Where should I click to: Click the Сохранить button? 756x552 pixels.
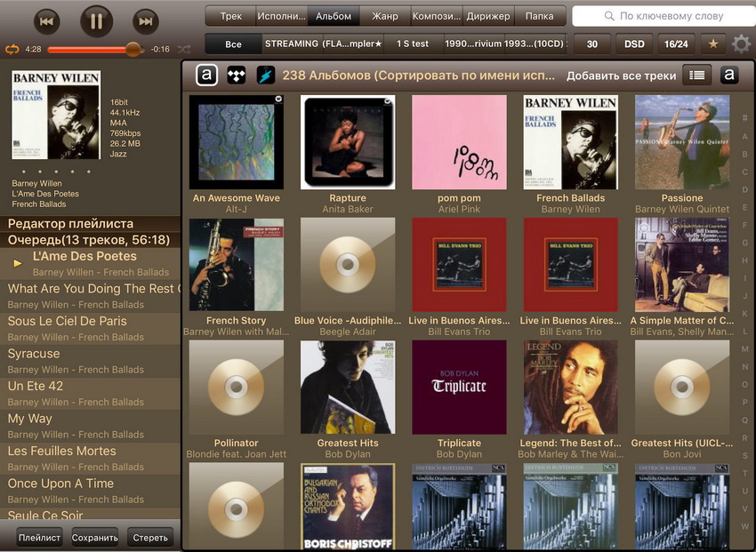94,538
